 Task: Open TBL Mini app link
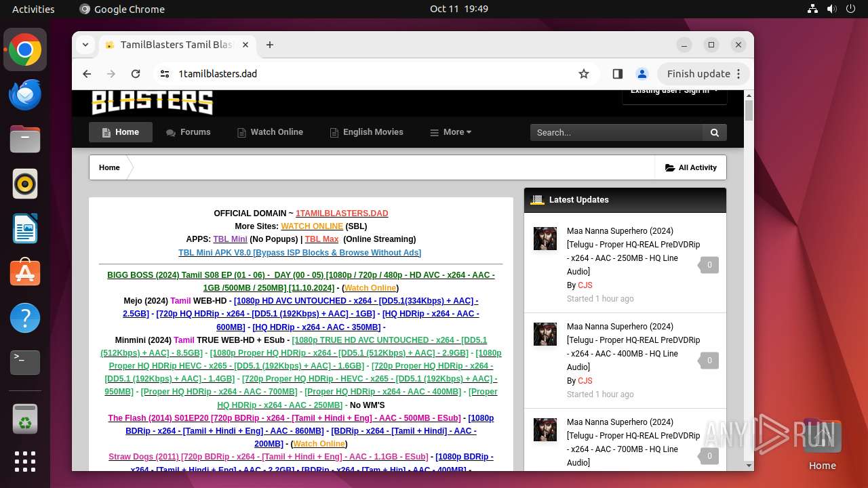click(230, 239)
